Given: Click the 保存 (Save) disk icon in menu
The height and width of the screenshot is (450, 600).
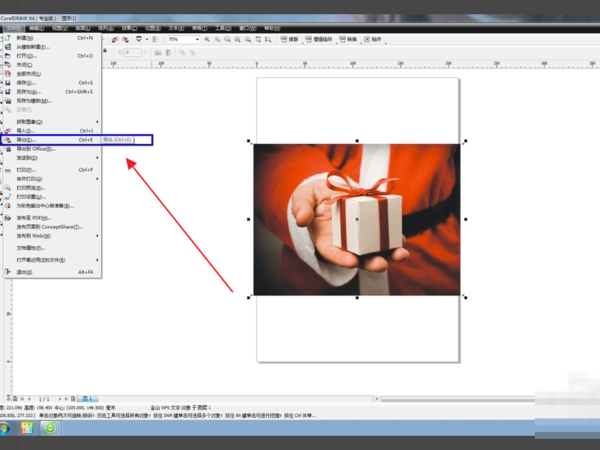Looking at the screenshot, I should coord(7,82).
